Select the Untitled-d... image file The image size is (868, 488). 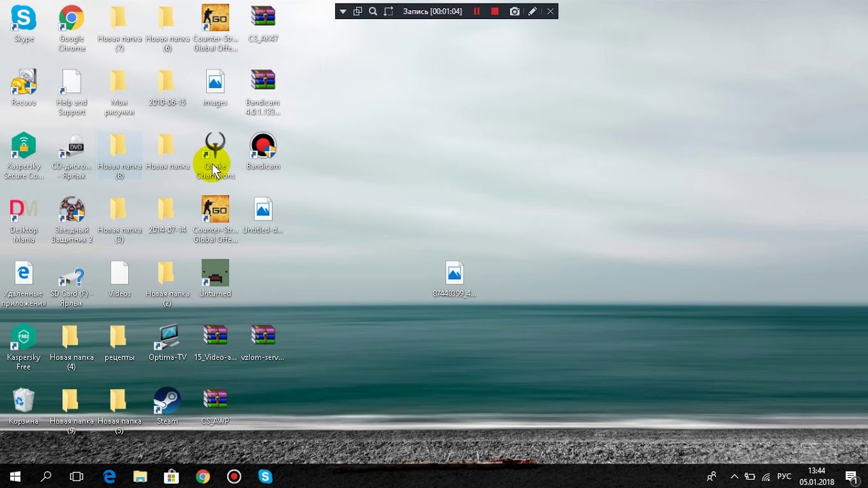pyautogui.click(x=263, y=215)
